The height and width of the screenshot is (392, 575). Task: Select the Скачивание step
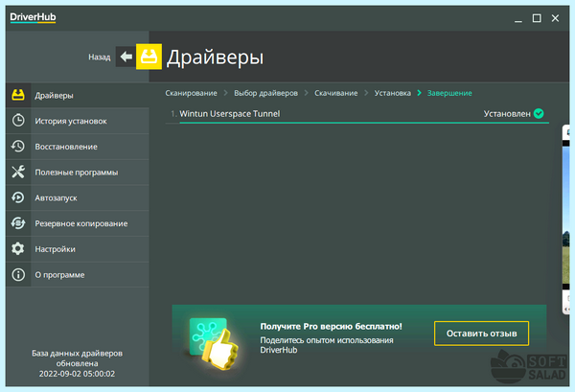336,93
